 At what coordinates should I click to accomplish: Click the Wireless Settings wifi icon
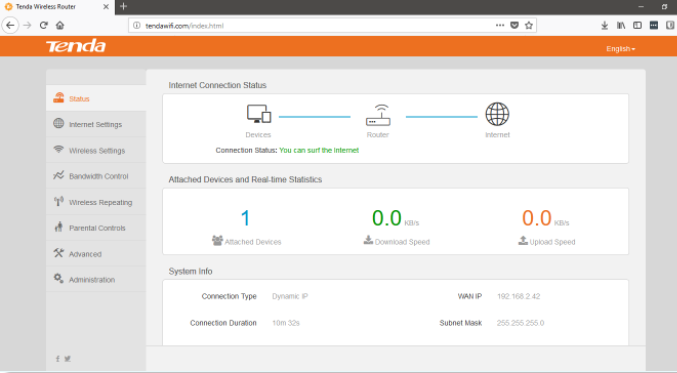point(59,149)
